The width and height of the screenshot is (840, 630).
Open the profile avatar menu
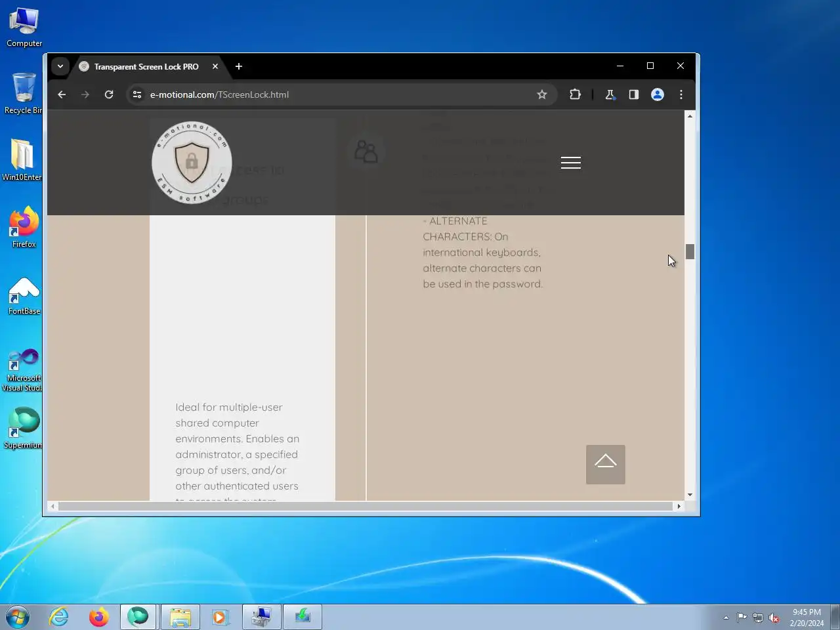click(658, 94)
